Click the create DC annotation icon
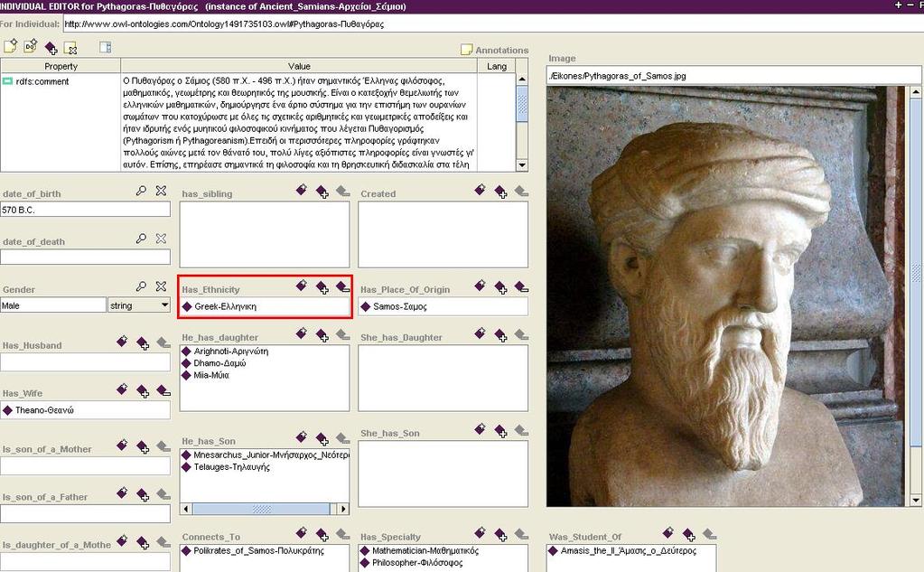Viewport: 924px width, 572px height. click(x=30, y=47)
